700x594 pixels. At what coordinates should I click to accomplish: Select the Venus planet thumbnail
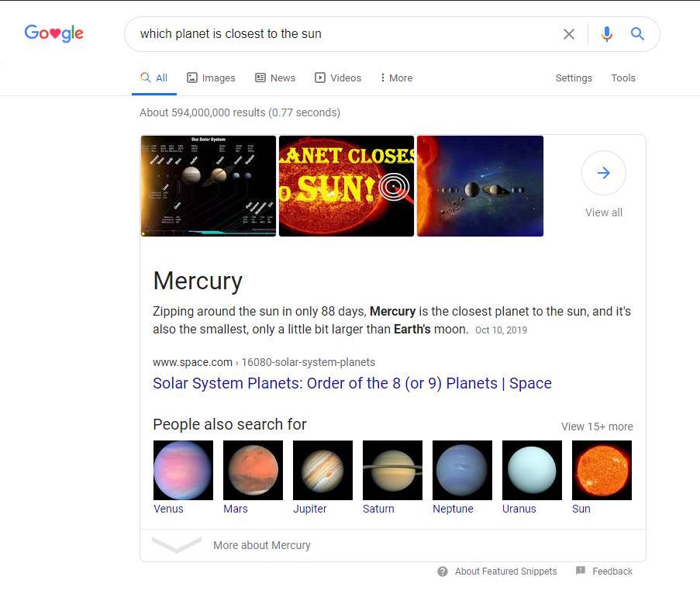point(183,470)
